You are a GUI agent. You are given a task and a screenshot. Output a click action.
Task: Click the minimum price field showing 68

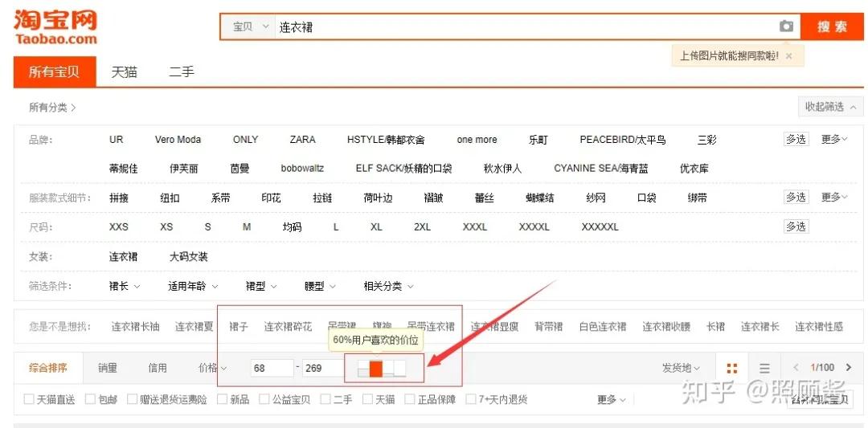[272, 368]
